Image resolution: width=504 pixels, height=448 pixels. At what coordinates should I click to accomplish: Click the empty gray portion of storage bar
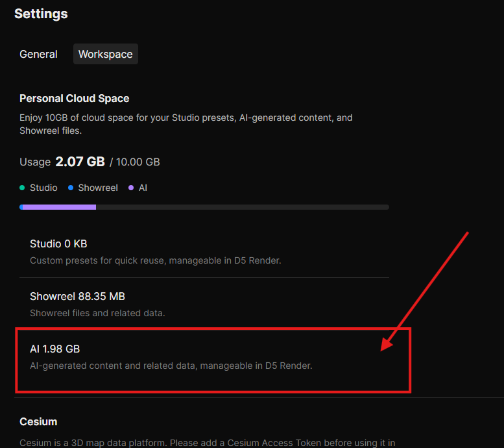[242, 207]
